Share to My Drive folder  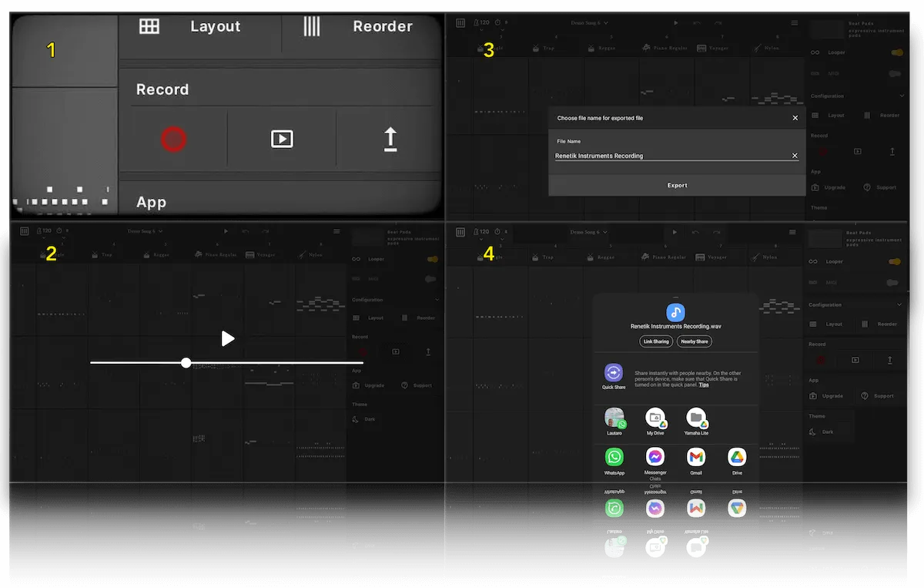pyautogui.click(x=655, y=422)
